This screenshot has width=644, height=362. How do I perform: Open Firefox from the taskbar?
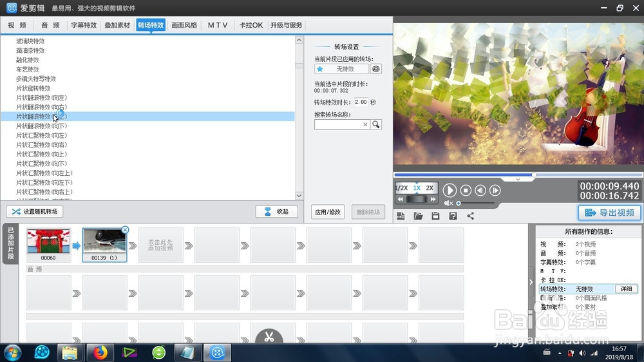(x=100, y=352)
